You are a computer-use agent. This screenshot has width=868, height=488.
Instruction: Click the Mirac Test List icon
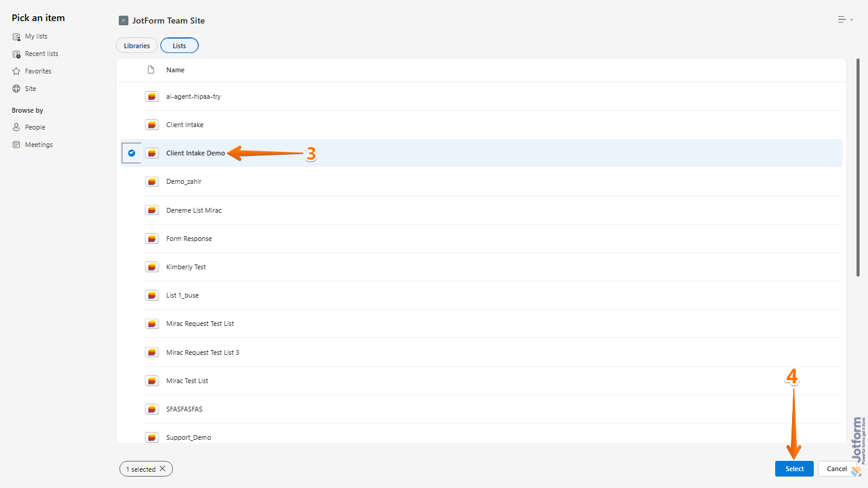click(x=152, y=381)
